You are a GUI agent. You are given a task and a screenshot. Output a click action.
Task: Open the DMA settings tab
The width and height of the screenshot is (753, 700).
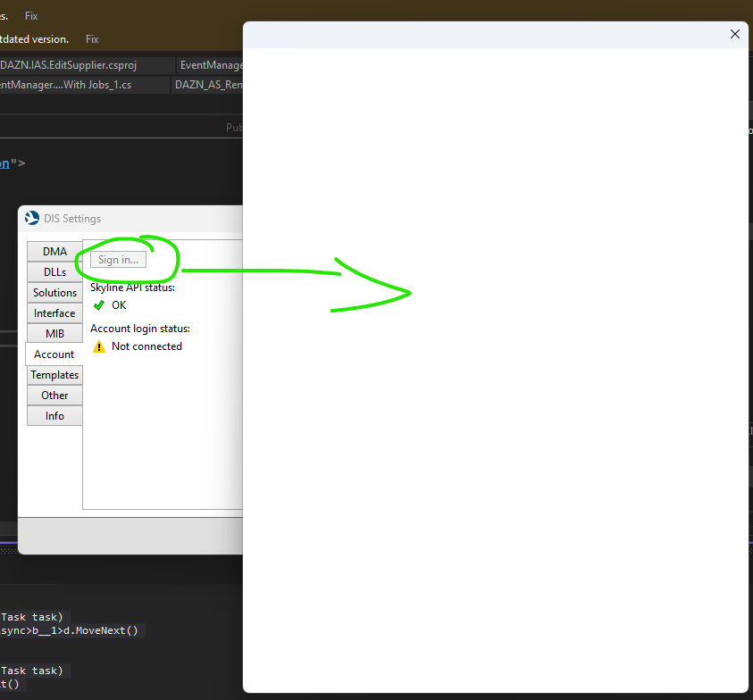click(54, 252)
